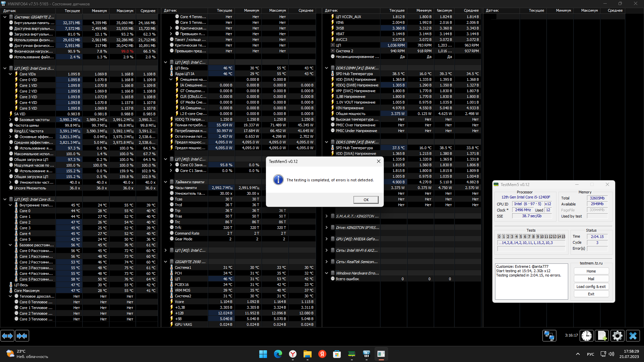The width and height of the screenshot is (644, 362).
Task: Toggle test number 7 box in TestMem5
Action: (529, 237)
